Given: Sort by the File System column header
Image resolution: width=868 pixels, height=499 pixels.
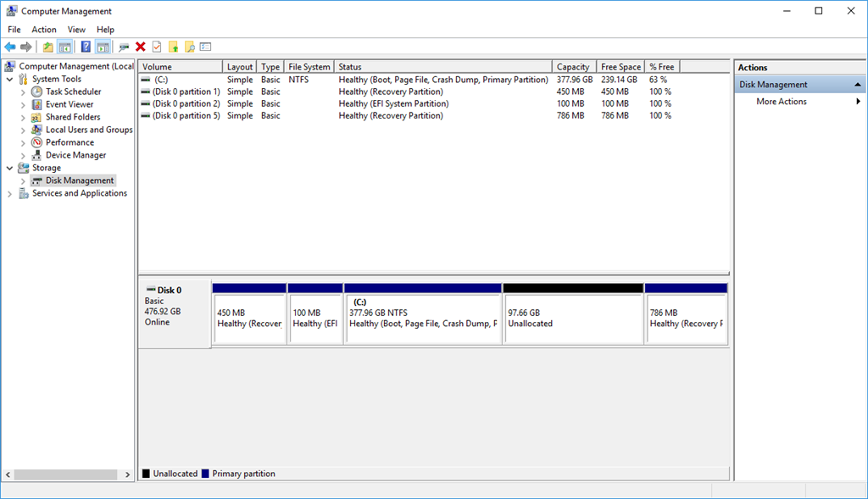Looking at the screenshot, I should tap(309, 66).
